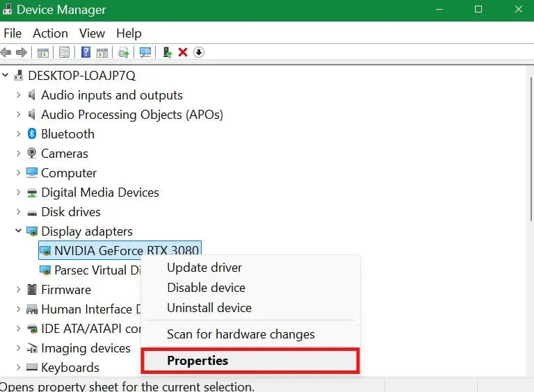The image size is (534, 392).
Task: Click the Back arrow toolbar icon
Action: coord(6,52)
